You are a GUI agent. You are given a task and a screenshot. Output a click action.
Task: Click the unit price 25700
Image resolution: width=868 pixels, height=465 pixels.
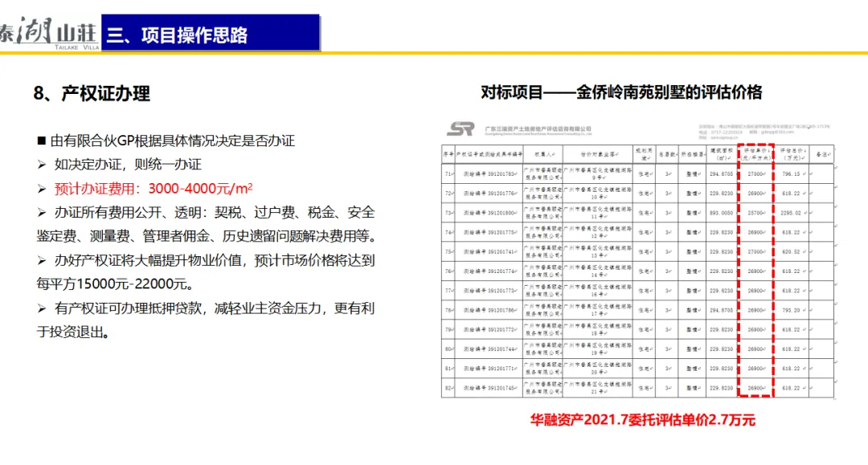(x=755, y=213)
